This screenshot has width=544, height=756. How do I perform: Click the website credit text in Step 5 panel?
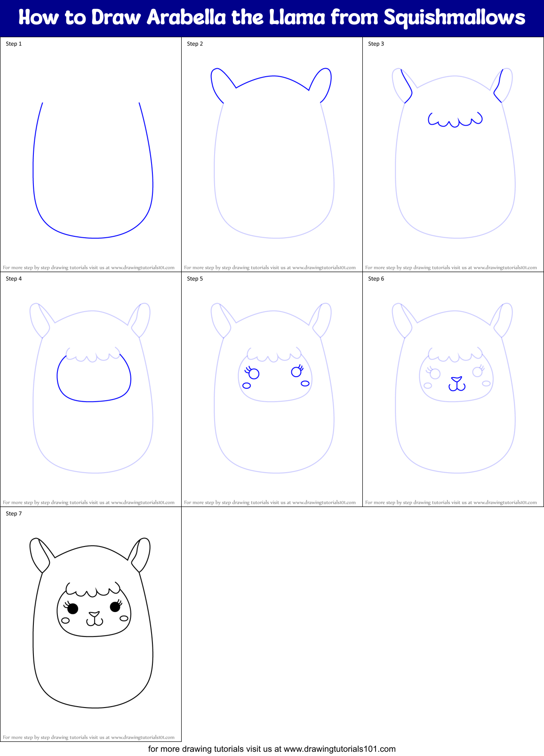click(270, 502)
